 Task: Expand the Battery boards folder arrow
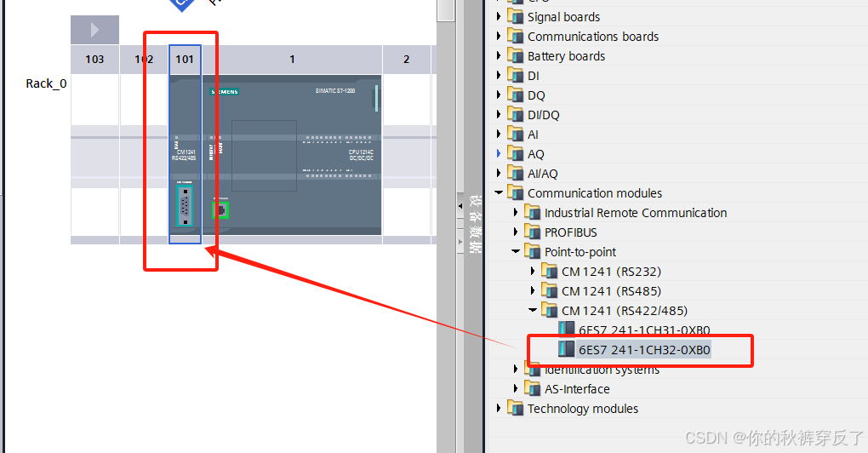[498, 55]
